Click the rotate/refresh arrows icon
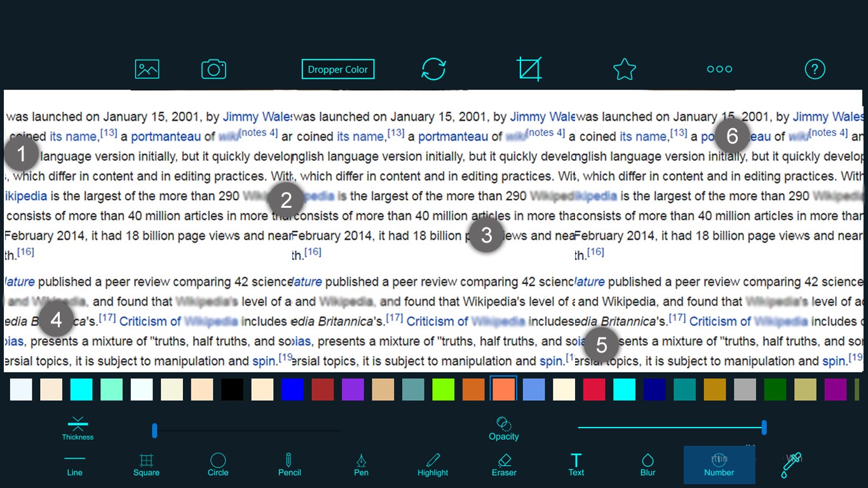Viewport: 868px width, 488px height. tap(433, 69)
